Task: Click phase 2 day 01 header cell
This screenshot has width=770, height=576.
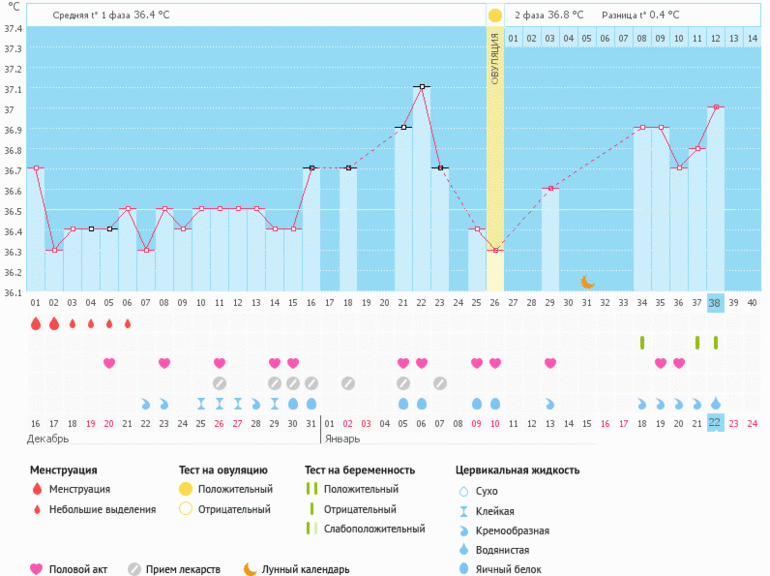Action: 513,38
